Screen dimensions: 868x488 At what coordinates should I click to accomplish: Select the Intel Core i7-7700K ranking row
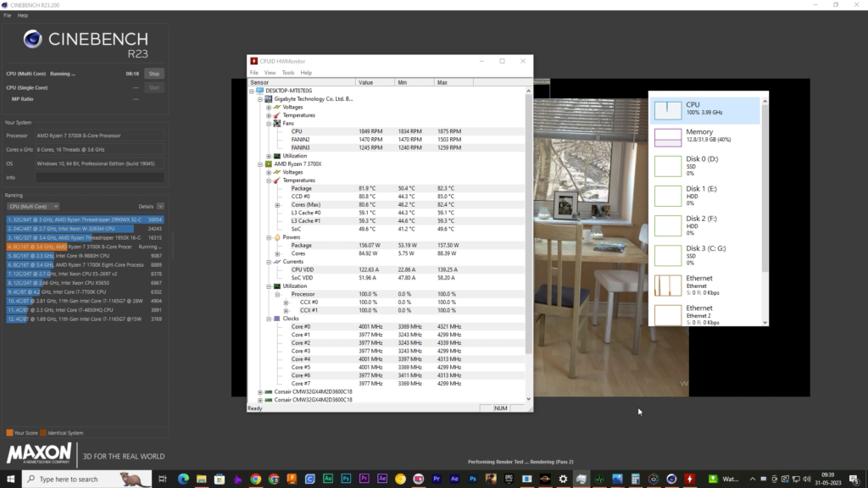(85, 291)
